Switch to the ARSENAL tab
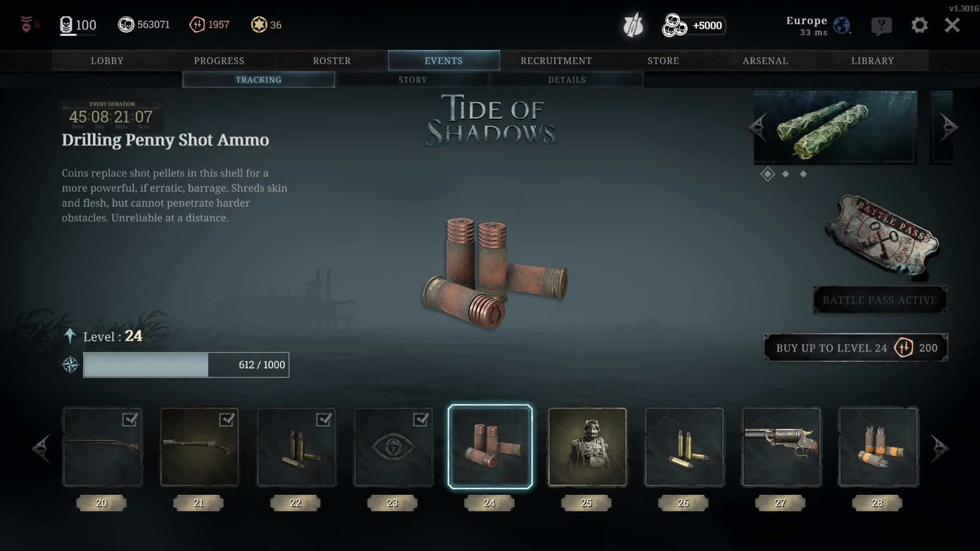Image resolution: width=980 pixels, height=551 pixels. (x=765, y=61)
